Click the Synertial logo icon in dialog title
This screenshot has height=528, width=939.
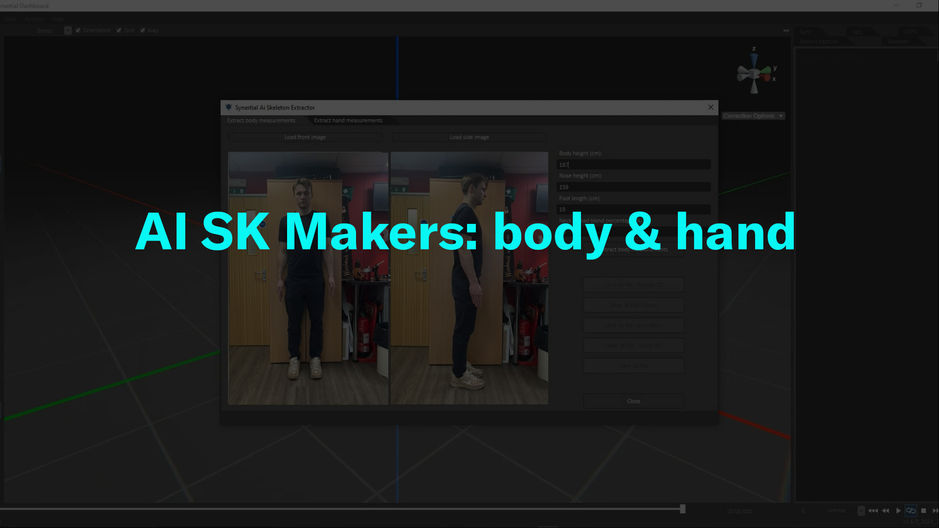coord(228,107)
